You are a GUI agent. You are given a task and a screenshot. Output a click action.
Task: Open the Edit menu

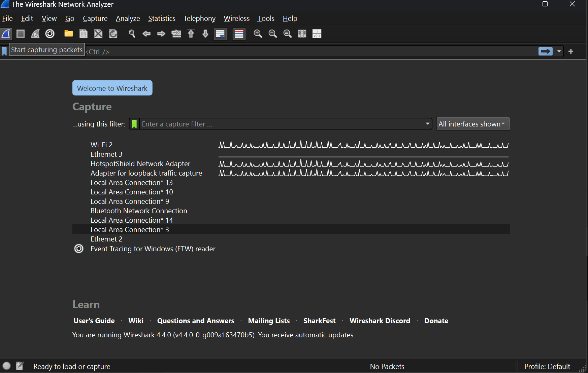click(x=27, y=18)
